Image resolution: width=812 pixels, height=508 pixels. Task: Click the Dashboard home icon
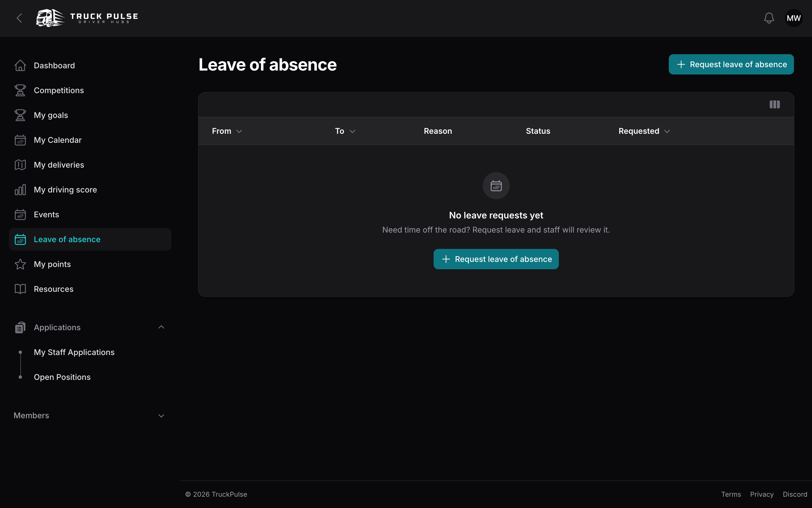[x=20, y=65]
